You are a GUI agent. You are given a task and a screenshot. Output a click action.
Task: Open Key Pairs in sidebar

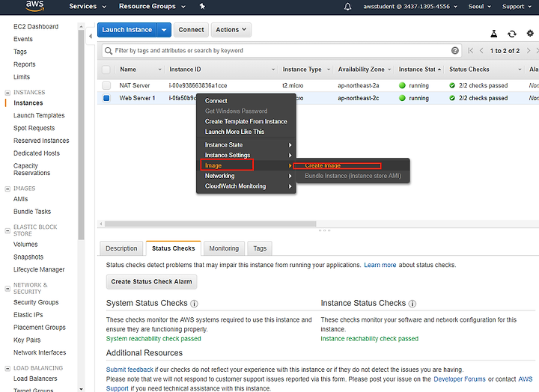pos(27,340)
